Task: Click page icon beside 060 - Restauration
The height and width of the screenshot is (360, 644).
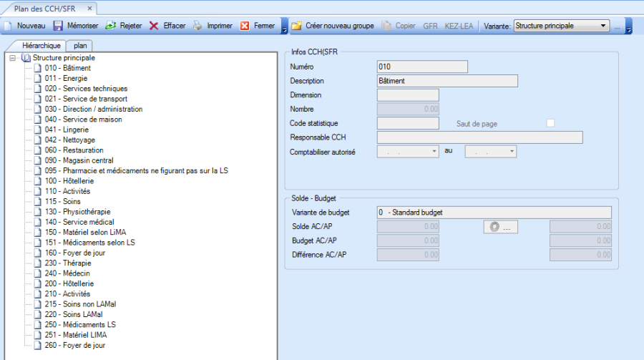Action: coord(38,150)
